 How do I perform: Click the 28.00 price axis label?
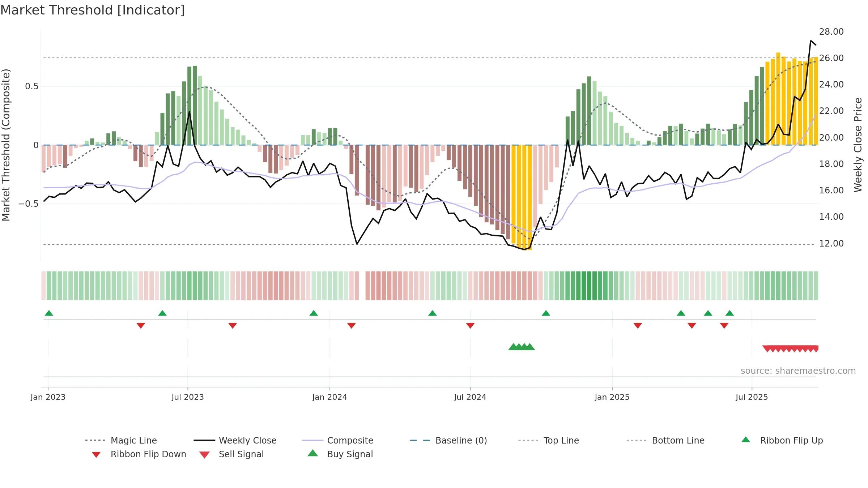831,32
